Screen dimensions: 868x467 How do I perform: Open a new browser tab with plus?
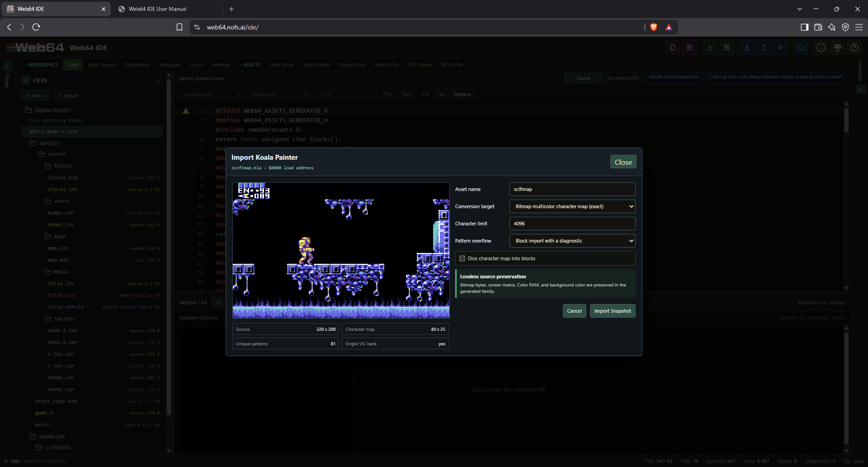click(x=231, y=9)
